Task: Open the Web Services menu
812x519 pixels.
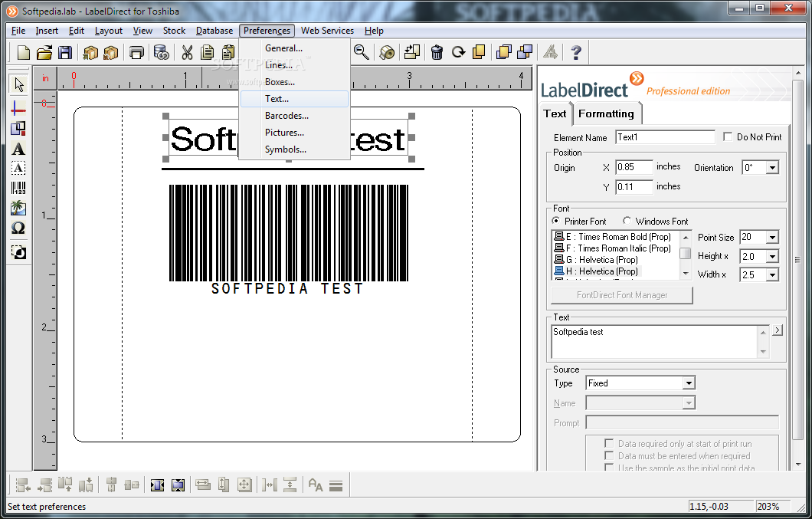Action: tap(327, 31)
